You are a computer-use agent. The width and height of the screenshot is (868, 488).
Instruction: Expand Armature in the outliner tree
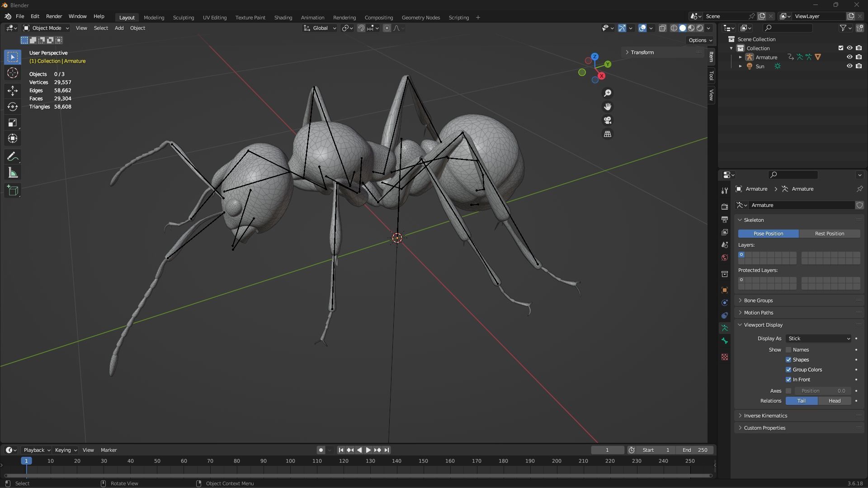pos(740,57)
